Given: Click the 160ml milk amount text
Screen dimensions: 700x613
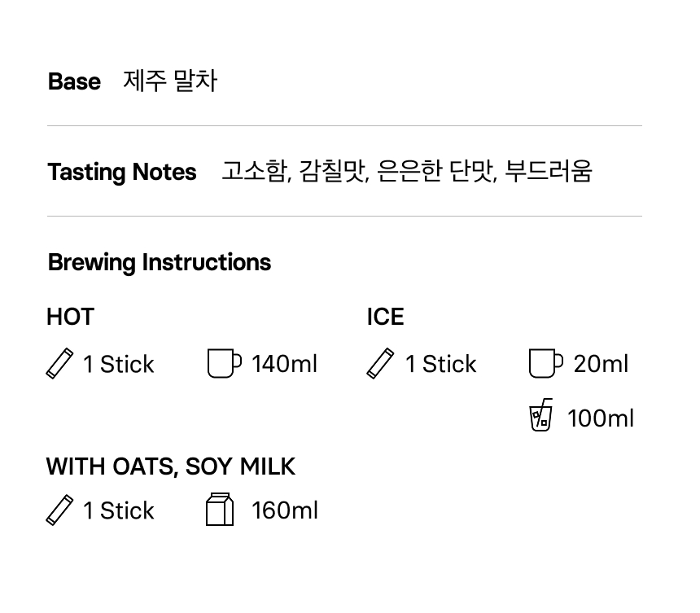Looking at the screenshot, I should [x=284, y=510].
